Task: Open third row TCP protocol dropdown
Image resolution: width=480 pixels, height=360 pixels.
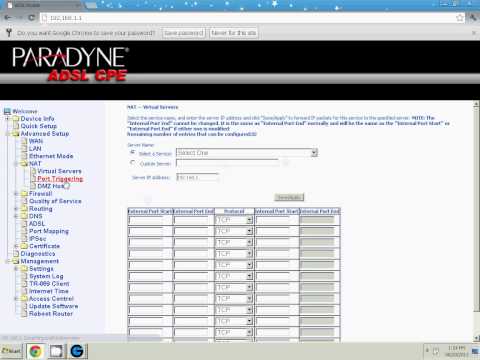Action: (234, 243)
